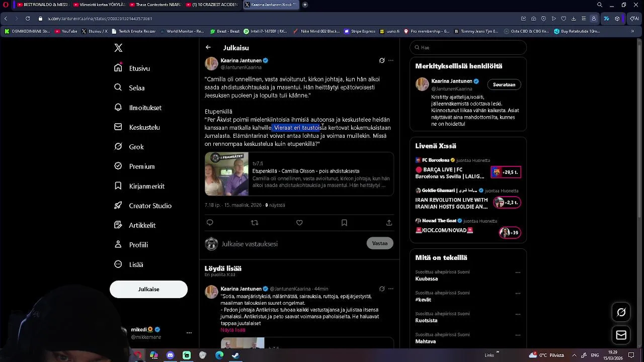
Task: Open more options for Mahtava trend
Action: (518, 335)
